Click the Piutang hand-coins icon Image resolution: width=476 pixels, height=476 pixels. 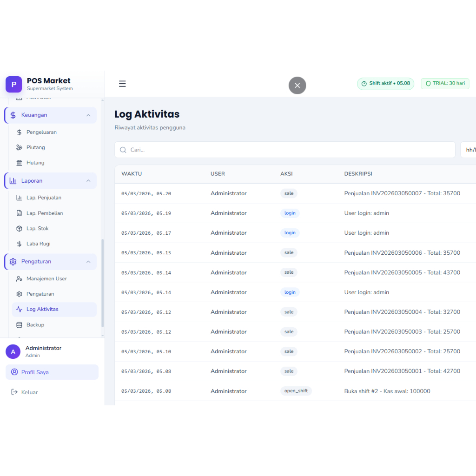coord(19,147)
